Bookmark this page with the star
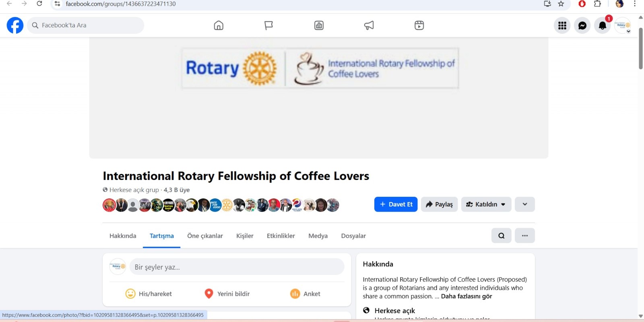The width and height of the screenshot is (644, 322). (x=561, y=4)
